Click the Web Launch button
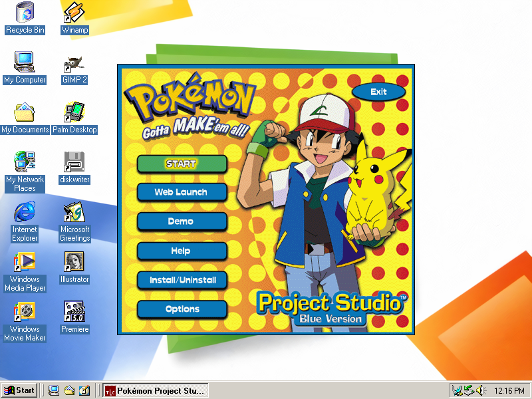 (x=182, y=192)
